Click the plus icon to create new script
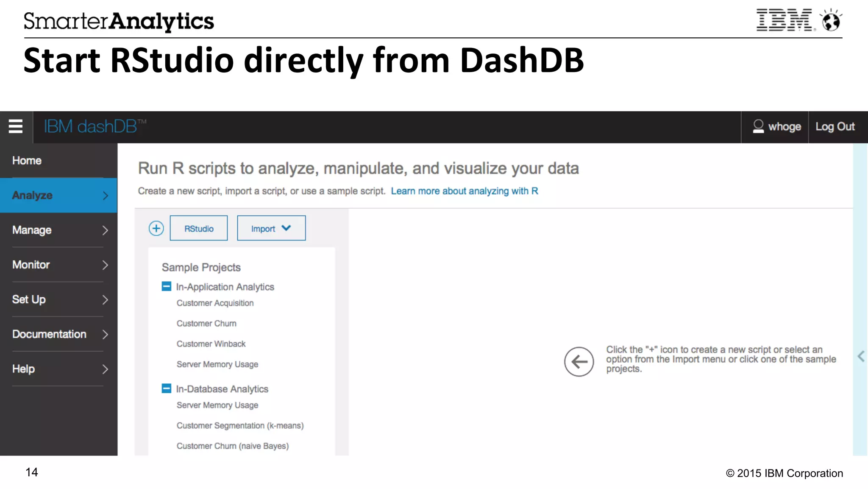Image resolution: width=868 pixels, height=489 pixels. [156, 229]
